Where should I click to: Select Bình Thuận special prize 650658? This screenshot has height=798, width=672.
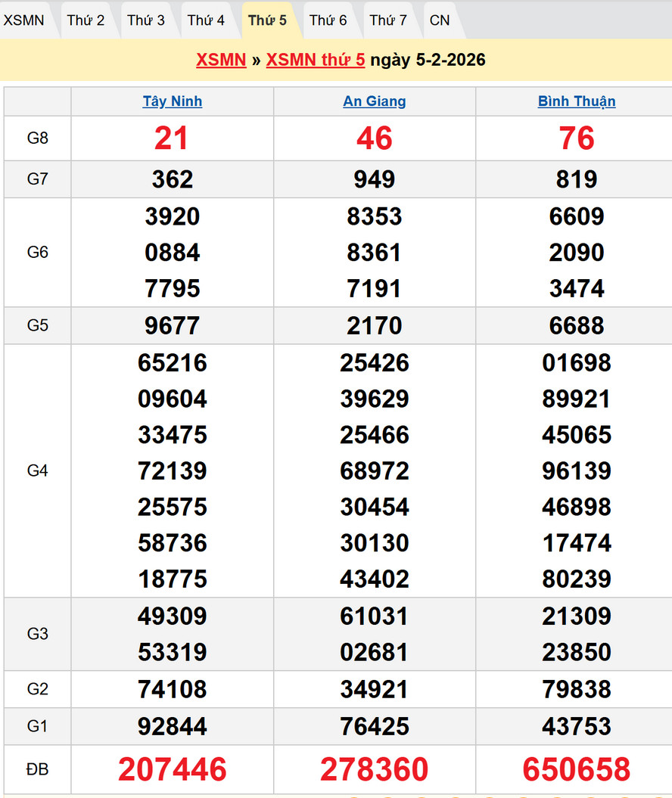click(577, 769)
